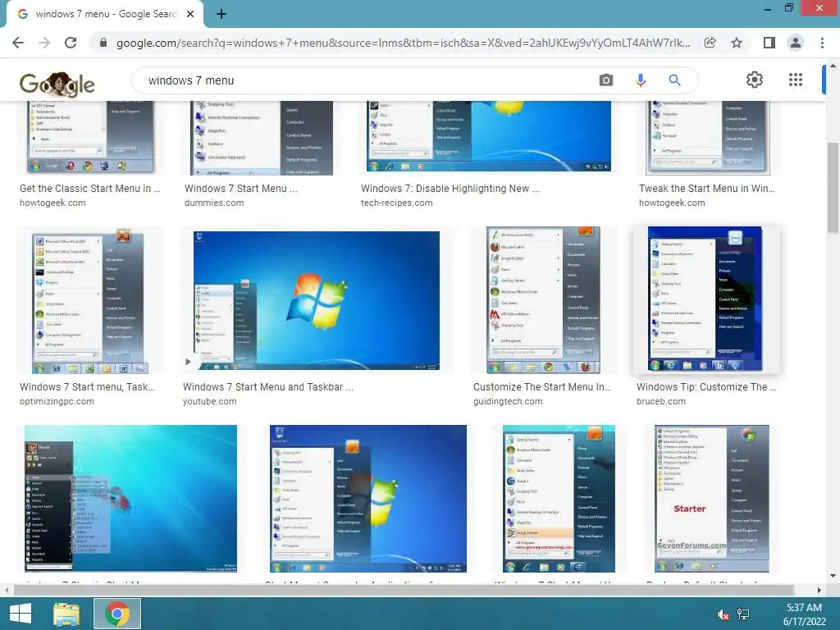
Task: Open the Google apps grid
Action: (796, 80)
